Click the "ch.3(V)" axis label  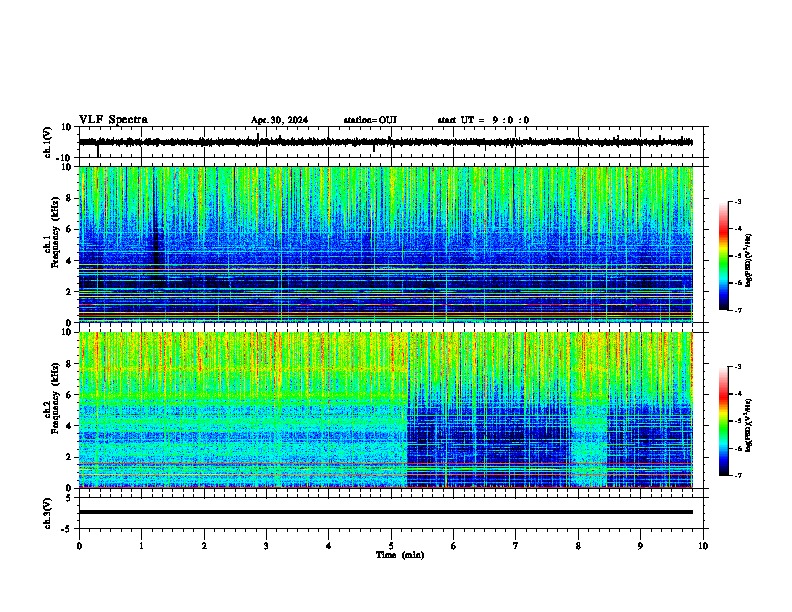click(48, 513)
